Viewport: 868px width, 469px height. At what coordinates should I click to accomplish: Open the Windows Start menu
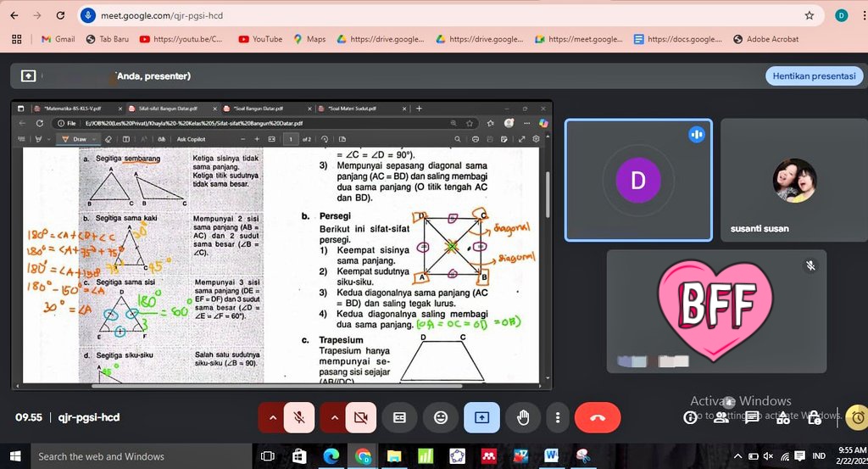[15, 456]
